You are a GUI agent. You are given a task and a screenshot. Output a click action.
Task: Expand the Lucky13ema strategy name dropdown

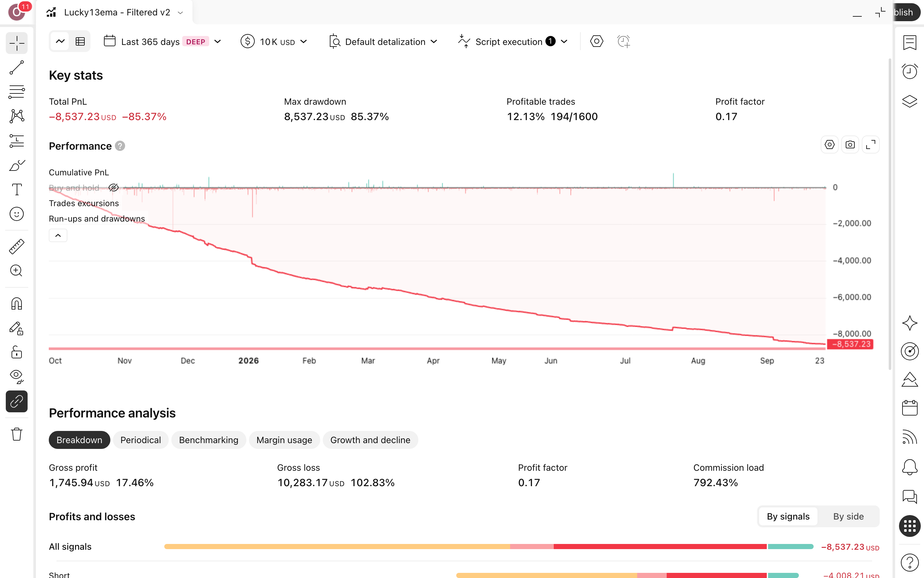click(x=181, y=13)
